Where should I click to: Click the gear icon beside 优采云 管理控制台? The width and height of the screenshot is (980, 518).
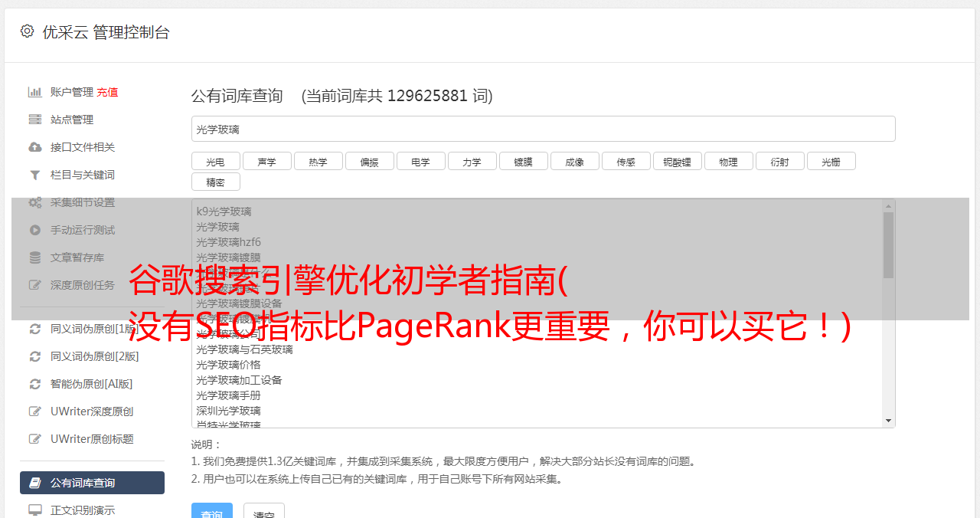(x=28, y=31)
